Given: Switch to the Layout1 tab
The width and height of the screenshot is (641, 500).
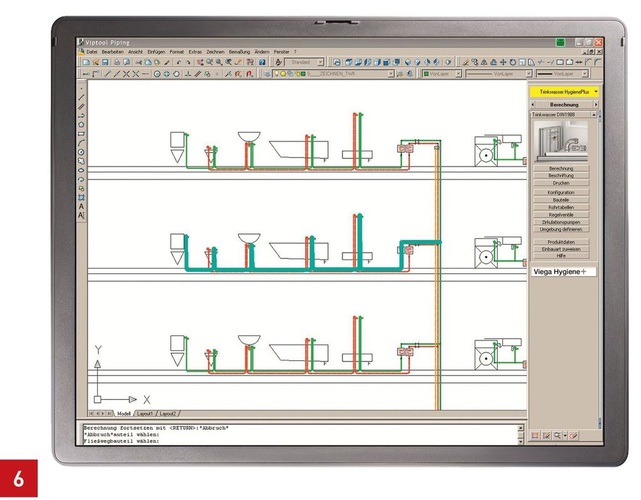Looking at the screenshot, I should coord(144,413).
